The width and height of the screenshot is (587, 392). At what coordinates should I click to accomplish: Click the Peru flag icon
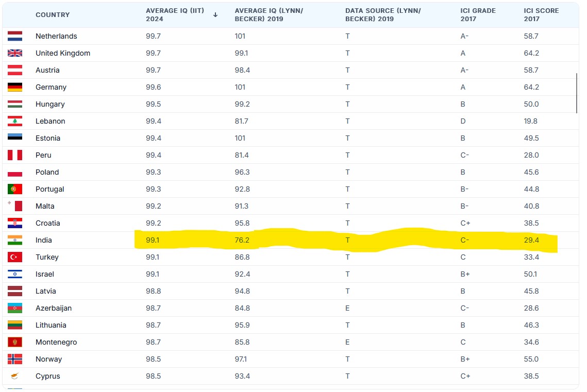click(14, 155)
